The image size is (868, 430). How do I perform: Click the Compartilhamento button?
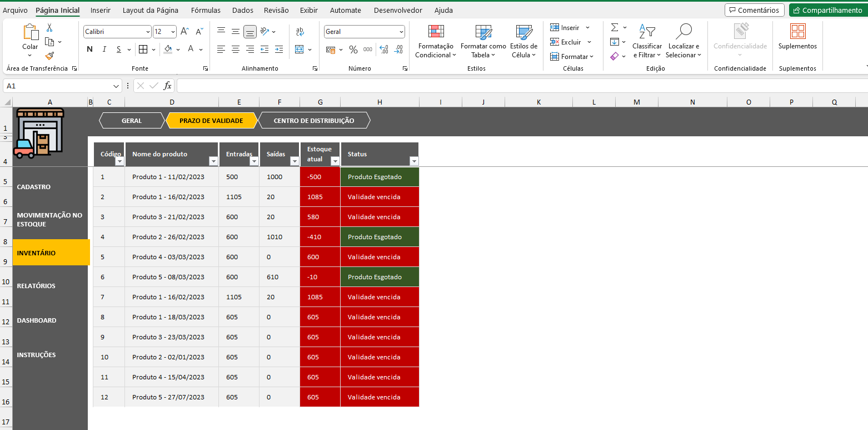(828, 10)
